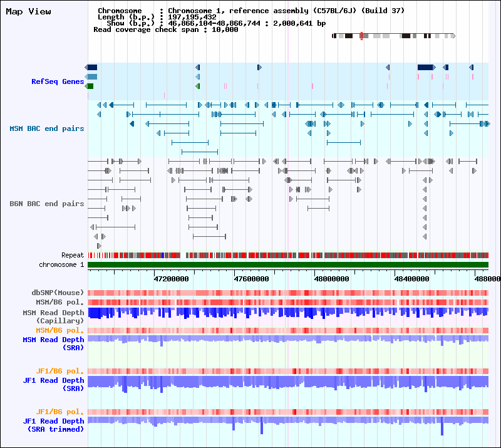Select the large dark blue RefSeq gene near 48400000
Screen dimensions: 501x448
pos(426,67)
